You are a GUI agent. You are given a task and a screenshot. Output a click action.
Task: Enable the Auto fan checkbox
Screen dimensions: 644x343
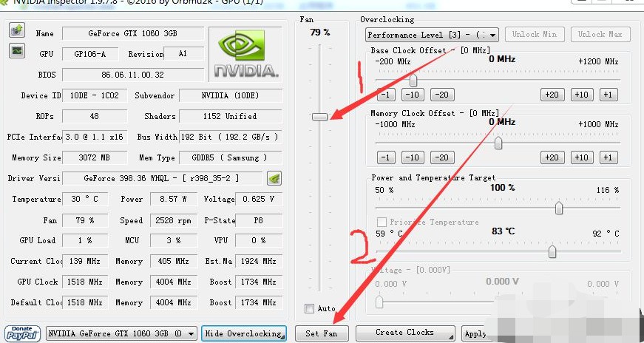point(309,308)
